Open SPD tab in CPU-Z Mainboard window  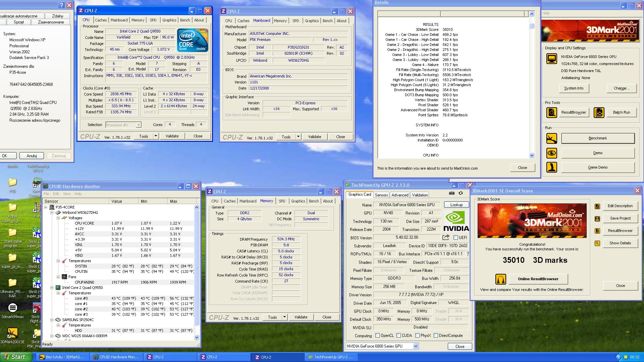point(296,21)
